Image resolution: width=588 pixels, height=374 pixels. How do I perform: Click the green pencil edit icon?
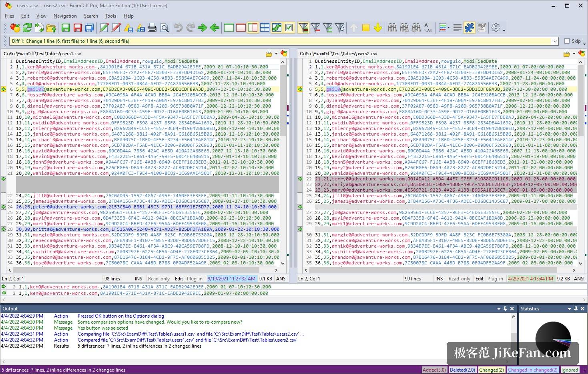(x=104, y=28)
